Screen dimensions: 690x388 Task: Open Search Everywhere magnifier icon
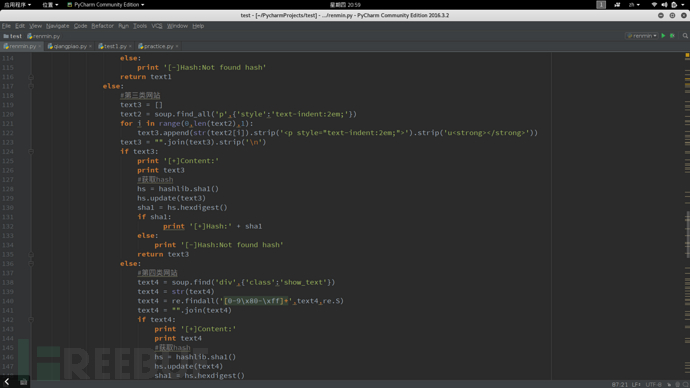pos(685,36)
